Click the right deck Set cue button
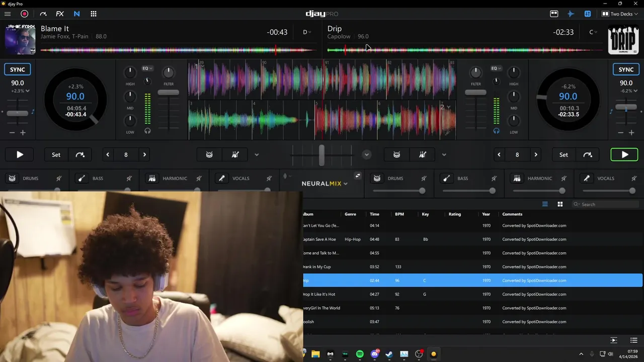Screen dimensions: 644x362 (563, 155)
